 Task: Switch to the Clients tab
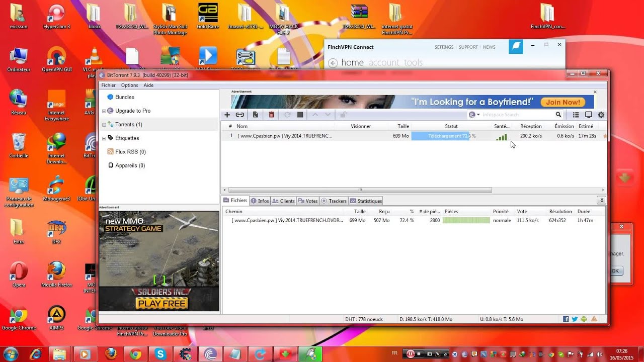(283, 201)
